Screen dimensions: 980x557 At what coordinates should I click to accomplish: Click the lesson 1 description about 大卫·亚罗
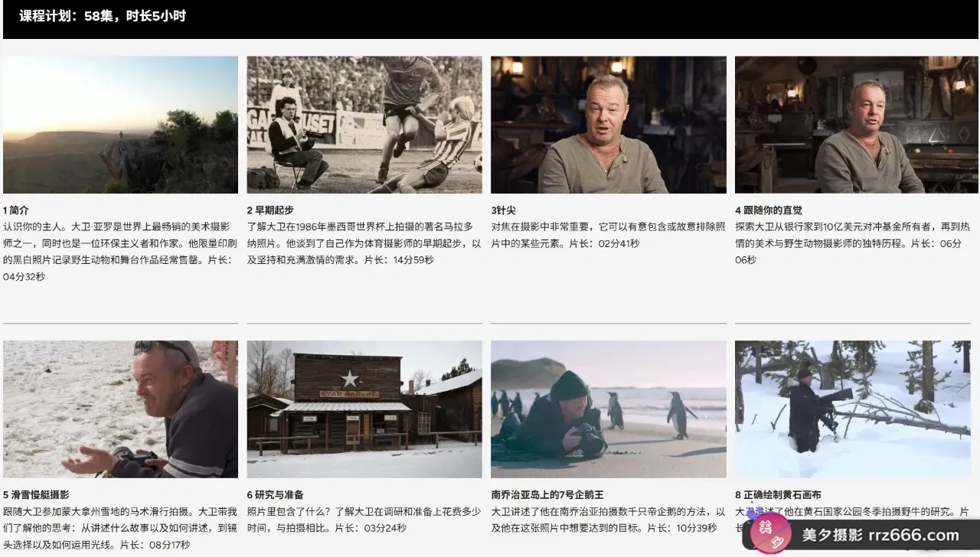[120, 252]
